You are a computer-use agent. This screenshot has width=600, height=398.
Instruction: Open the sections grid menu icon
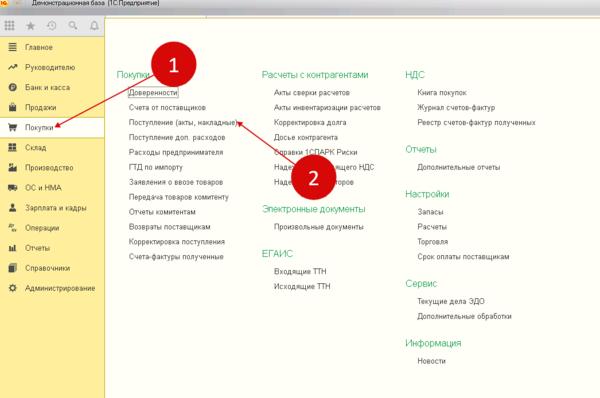9,26
